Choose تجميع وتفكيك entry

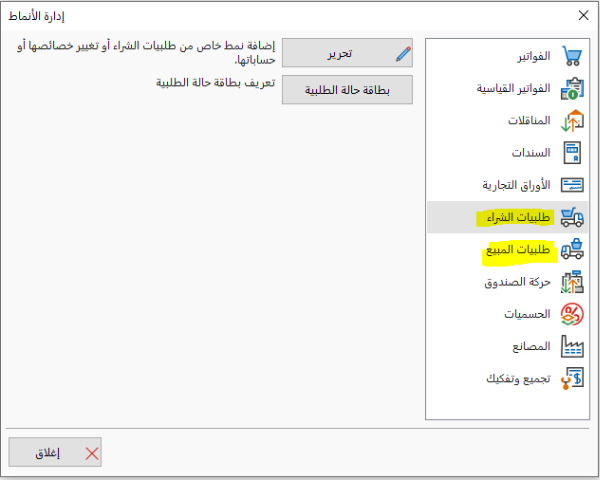click(x=507, y=379)
